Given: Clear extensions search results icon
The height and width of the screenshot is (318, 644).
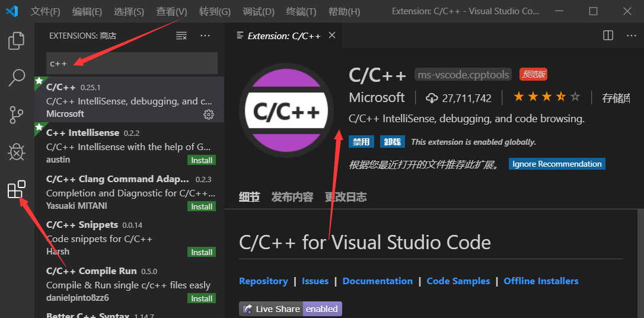Looking at the screenshot, I should click(181, 36).
